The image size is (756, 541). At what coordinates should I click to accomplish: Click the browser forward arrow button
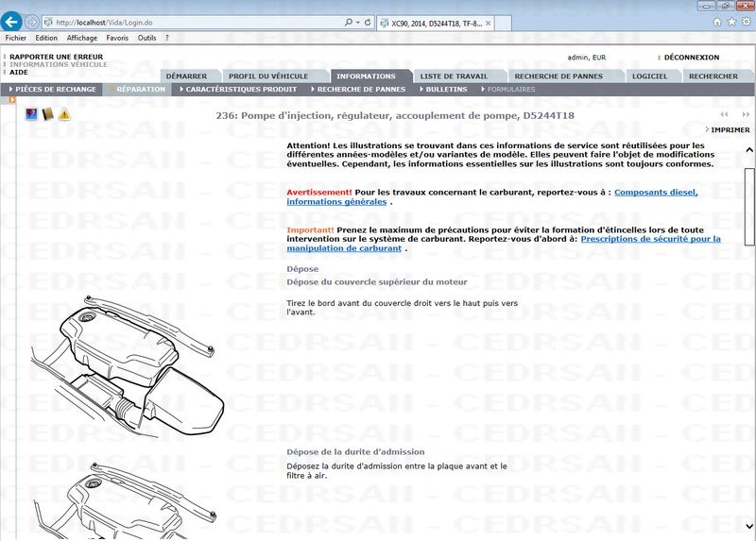pyautogui.click(x=32, y=21)
